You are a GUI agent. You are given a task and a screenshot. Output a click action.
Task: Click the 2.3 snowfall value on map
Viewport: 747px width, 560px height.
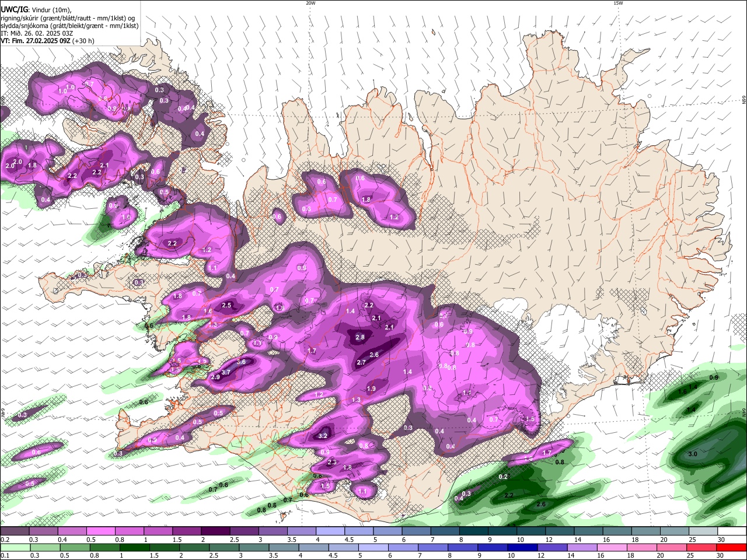click(332, 462)
